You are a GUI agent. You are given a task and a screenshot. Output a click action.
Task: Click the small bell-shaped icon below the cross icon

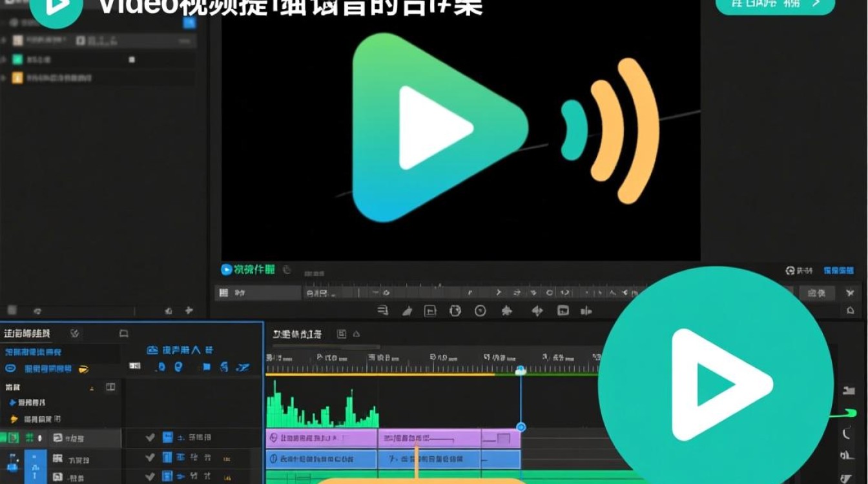click(850, 311)
